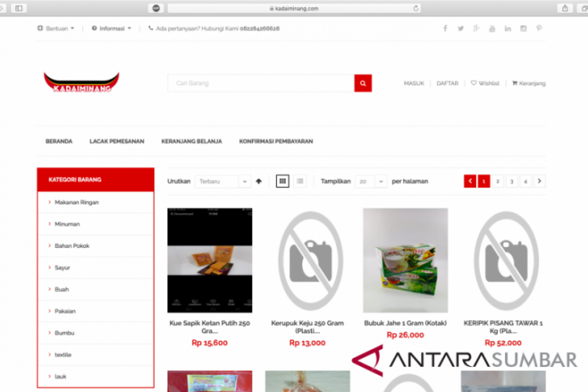
Task: Click the KadaiMinang logo
Action: click(81, 82)
